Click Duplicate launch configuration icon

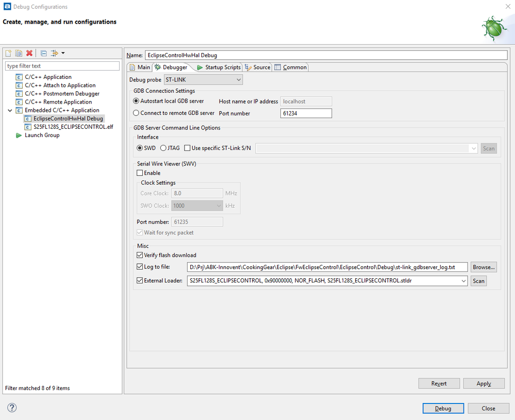point(19,53)
